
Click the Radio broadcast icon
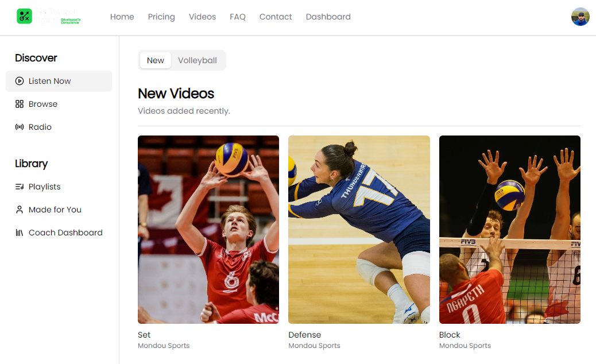coord(20,127)
